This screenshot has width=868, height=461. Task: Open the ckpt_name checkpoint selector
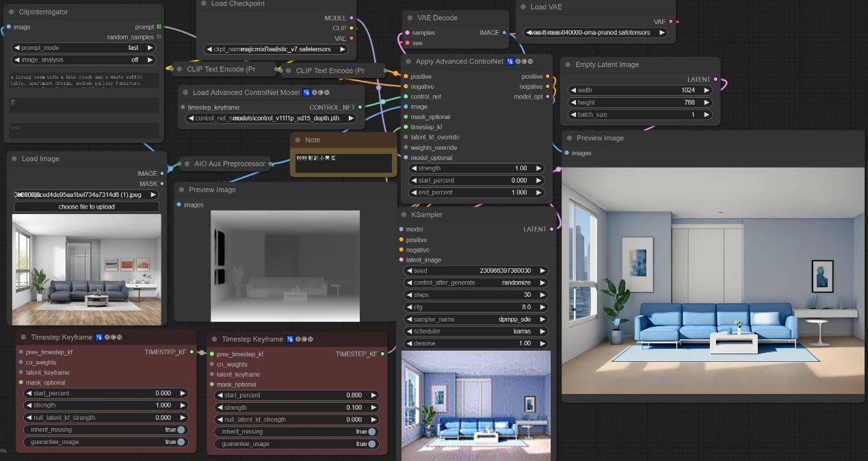pos(276,49)
